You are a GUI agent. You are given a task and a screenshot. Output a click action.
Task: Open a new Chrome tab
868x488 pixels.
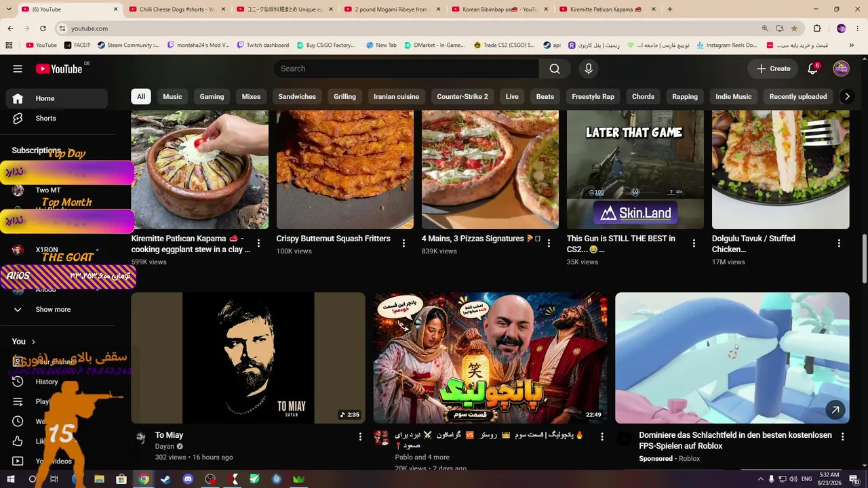[x=669, y=9]
